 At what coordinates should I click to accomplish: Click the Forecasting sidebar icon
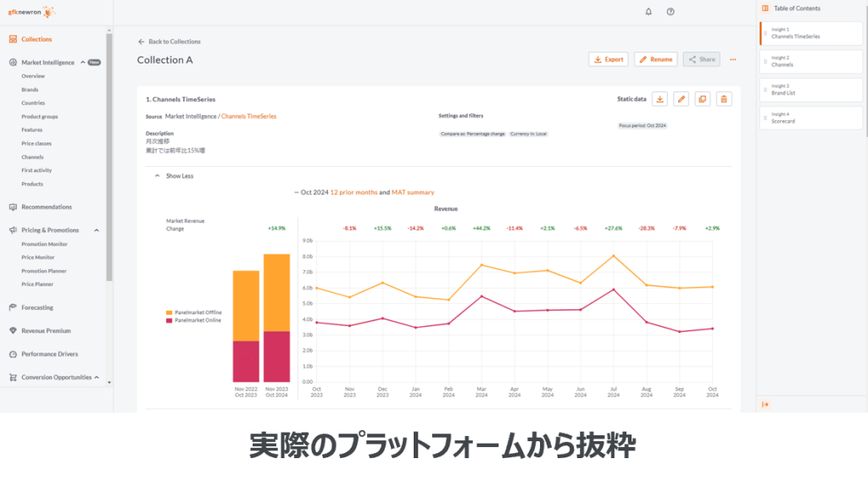[x=13, y=307]
